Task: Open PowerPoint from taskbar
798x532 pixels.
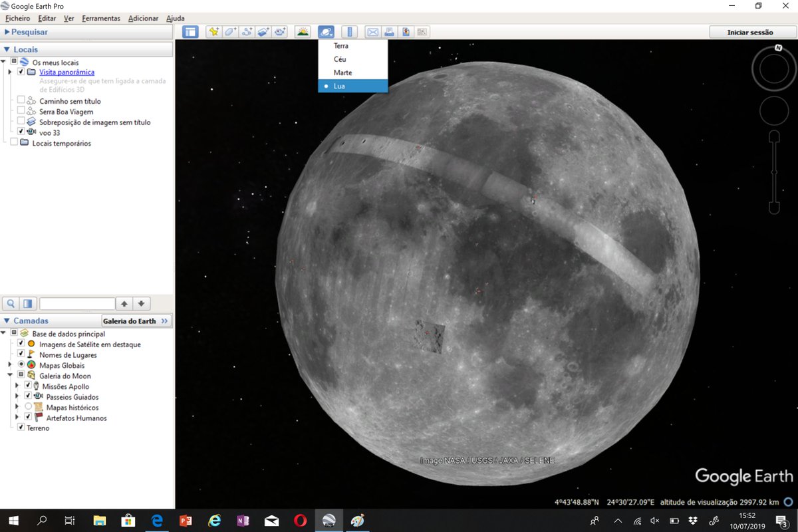Action: [x=186, y=521]
